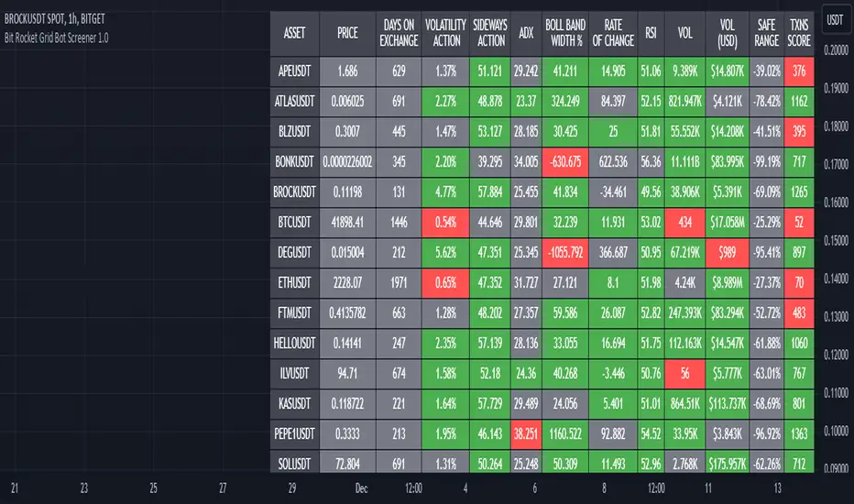Select the PEPE1USDT asset cell
Screen dimensions: 854x504
pos(294,433)
